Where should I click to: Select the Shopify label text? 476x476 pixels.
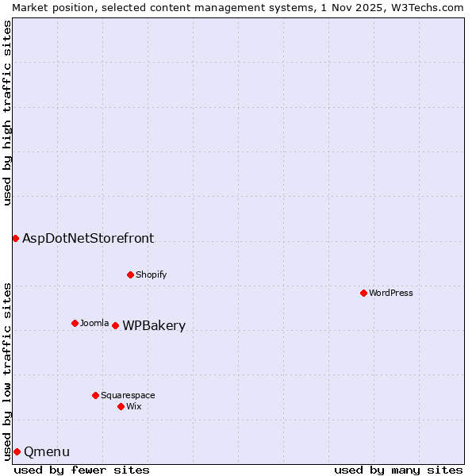[x=151, y=274]
